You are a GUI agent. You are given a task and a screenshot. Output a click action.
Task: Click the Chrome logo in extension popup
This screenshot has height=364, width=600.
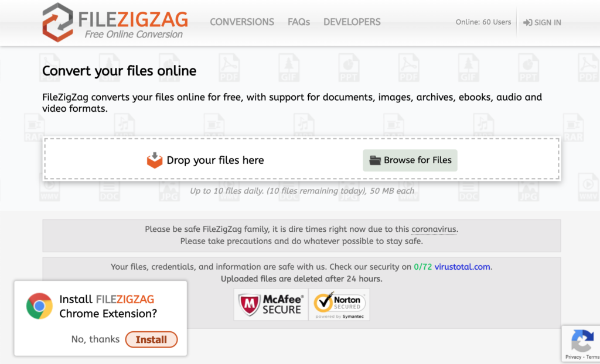(39, 306)
